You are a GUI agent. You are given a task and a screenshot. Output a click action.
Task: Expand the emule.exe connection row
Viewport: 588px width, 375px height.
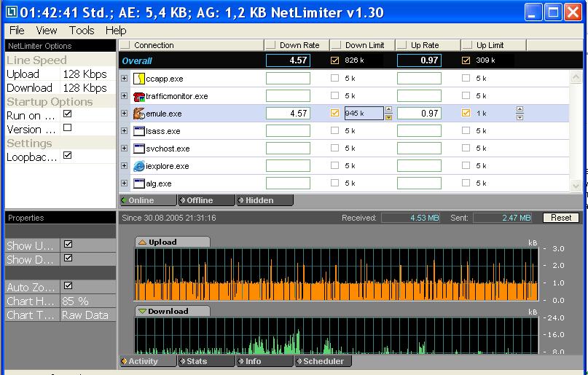point(124,113)
